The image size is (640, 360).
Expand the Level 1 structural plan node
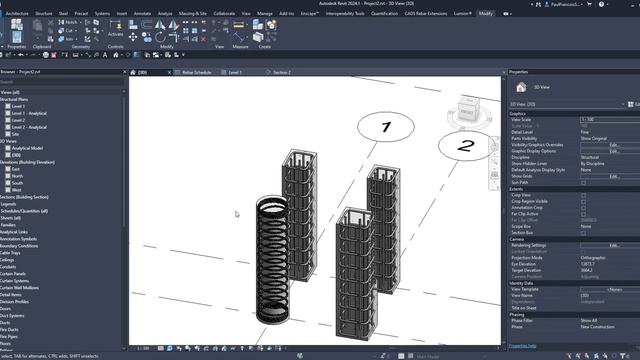[8, 106]
